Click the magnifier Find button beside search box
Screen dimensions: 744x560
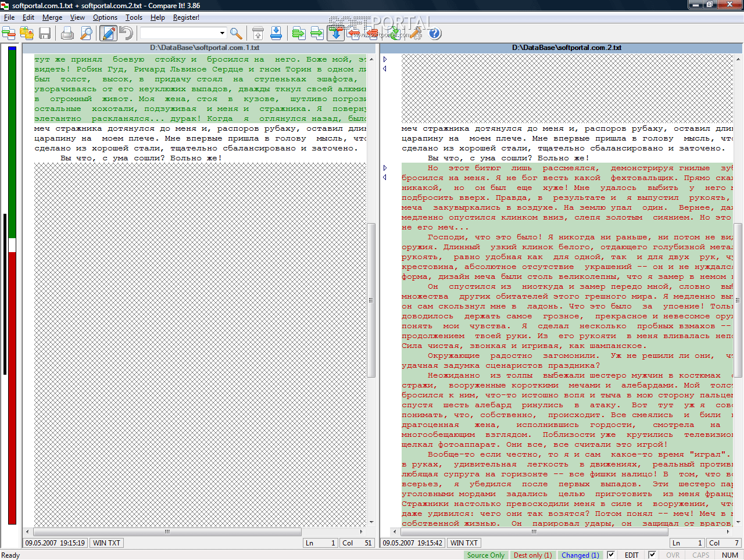[x=236, y=33]
